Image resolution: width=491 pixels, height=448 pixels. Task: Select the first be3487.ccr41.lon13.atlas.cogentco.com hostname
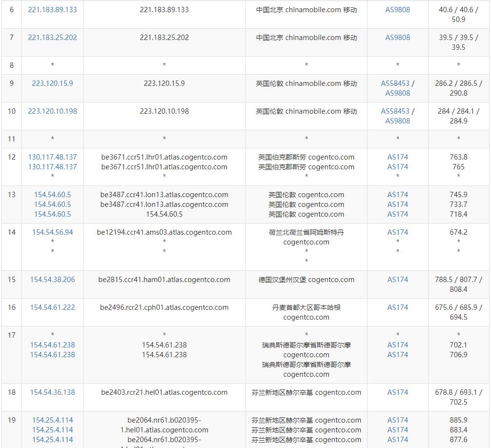[164, 195]
